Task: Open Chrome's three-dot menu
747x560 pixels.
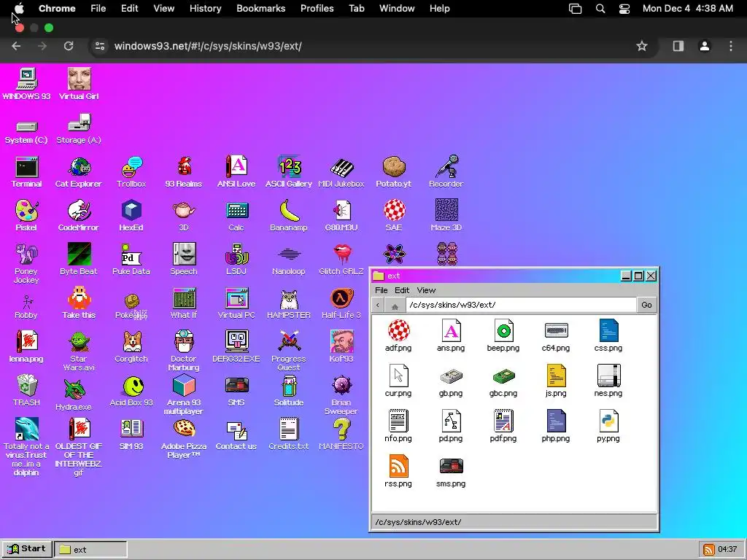Action: click(731, 46)
